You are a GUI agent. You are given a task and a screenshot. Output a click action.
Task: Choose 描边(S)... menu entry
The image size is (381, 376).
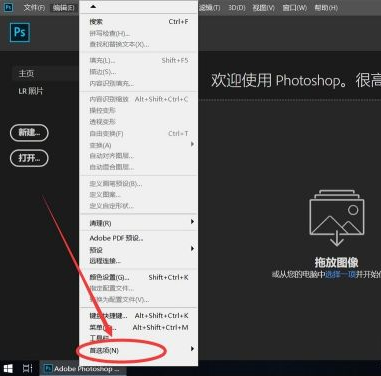click(x=138, y=72)
